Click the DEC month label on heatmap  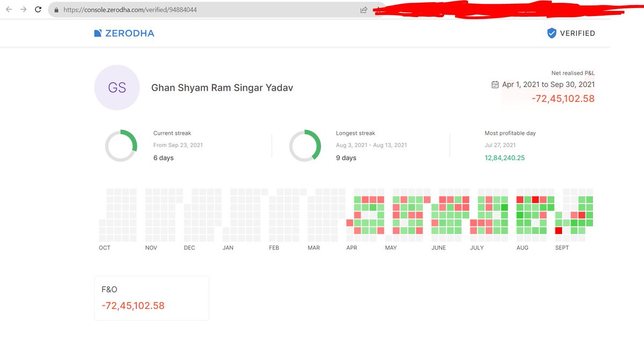pyautogui.click(x=189, y=248)
